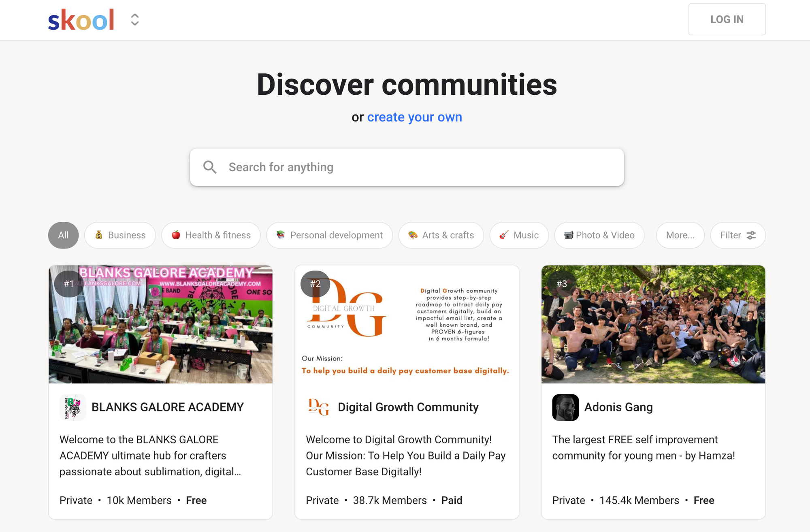810x532 pixels.
Task: Click the LOG IN button
Action: pyautogui.click(x=727, y=19)
